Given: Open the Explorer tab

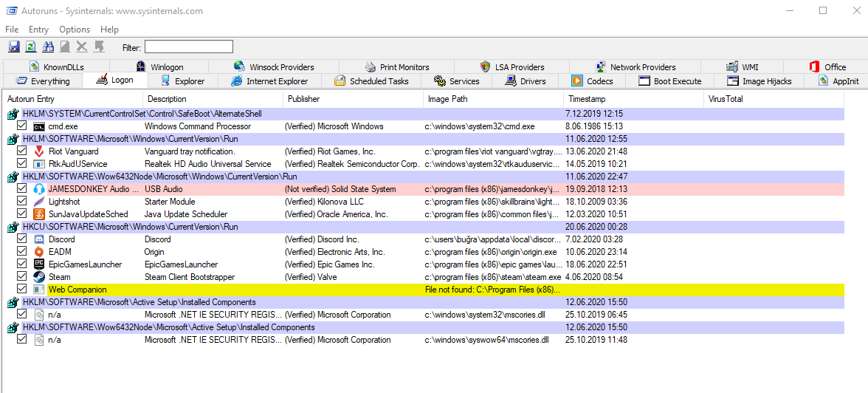Looking at the screenshot, I should 183,81.
